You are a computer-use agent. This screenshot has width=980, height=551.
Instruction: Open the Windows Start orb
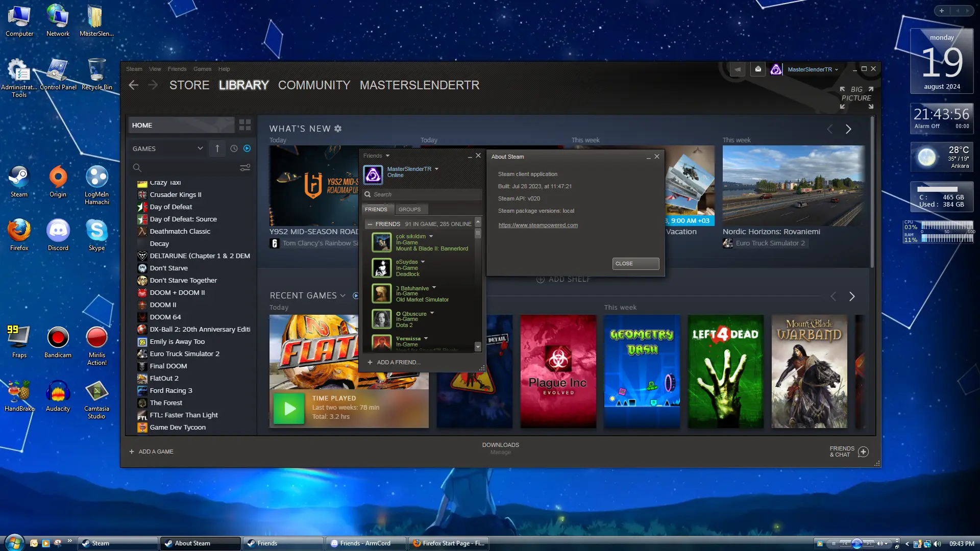(14, 543)
